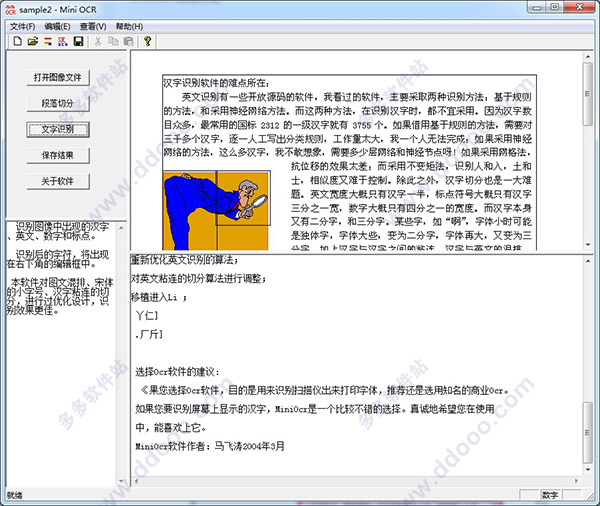Click '汉字识别软件的难点所在:' heading in image

coord(217,83)
